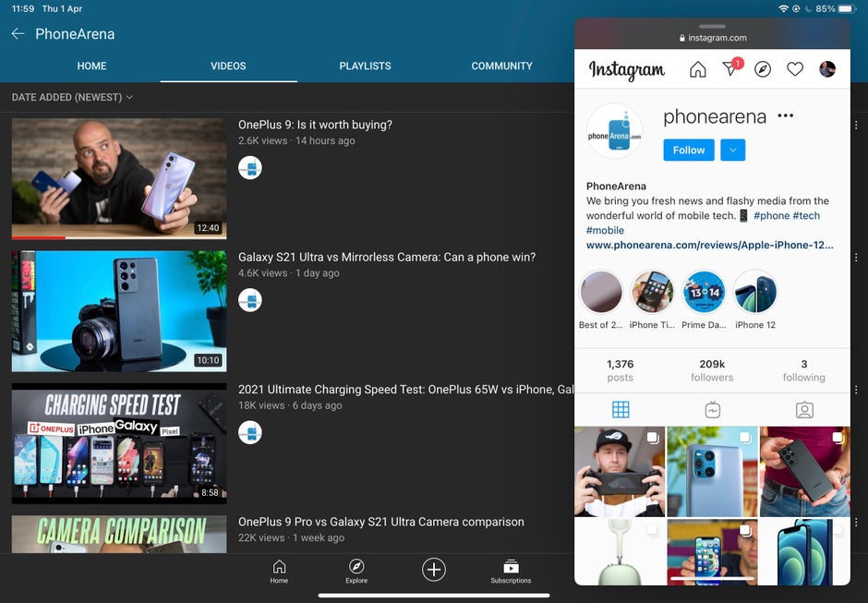This screenshot has height=603, width=868.
Task: Tap the Instagram wordmark logo
Action: point(627,70)
